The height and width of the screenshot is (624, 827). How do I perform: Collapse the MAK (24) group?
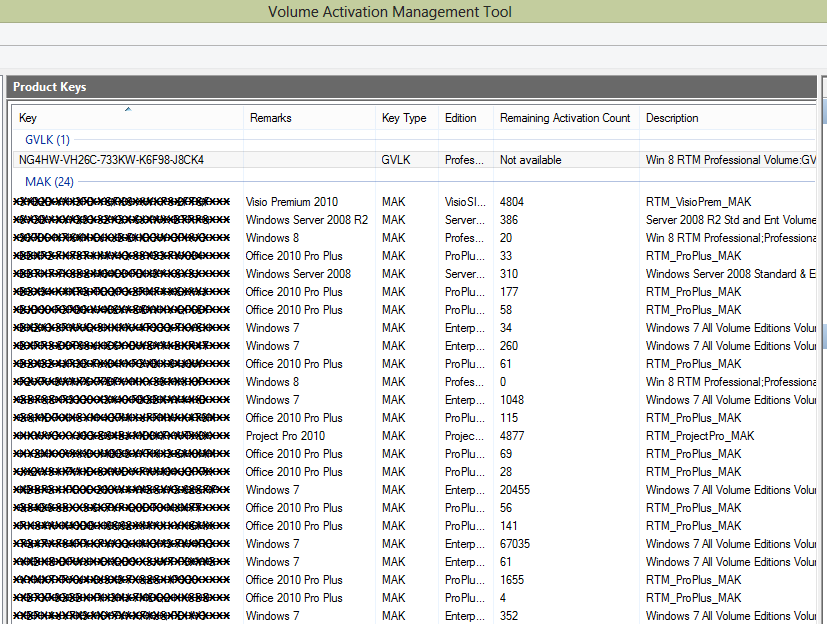(x=50, y=182)
